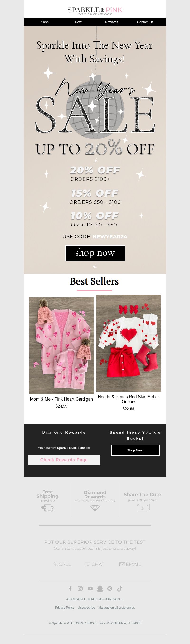The height and width of the screenshot is (644, 190).
Task: Open the Facebook social icon
Action: click(x=70, y=589)
